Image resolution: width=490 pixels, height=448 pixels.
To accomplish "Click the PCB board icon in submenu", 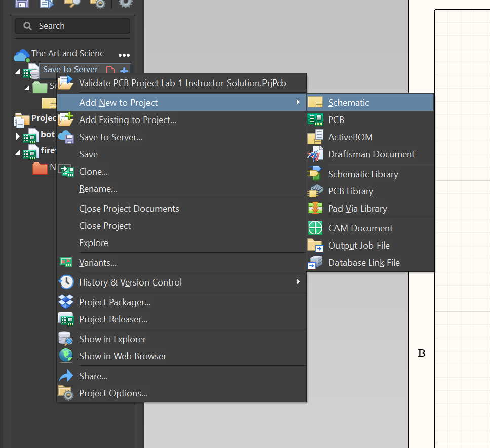I will click(x=315, y=119).
